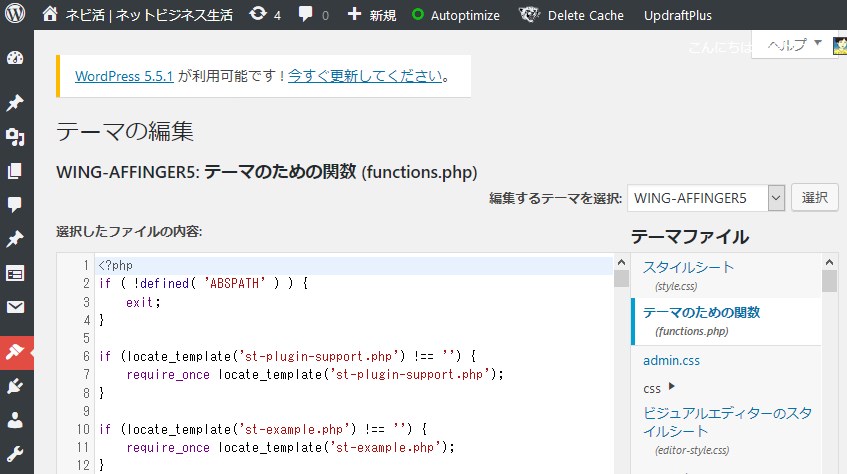The image size is (847, 474).
Task: Click the updates counter in admin bar
Action: (x=265, y=15)
